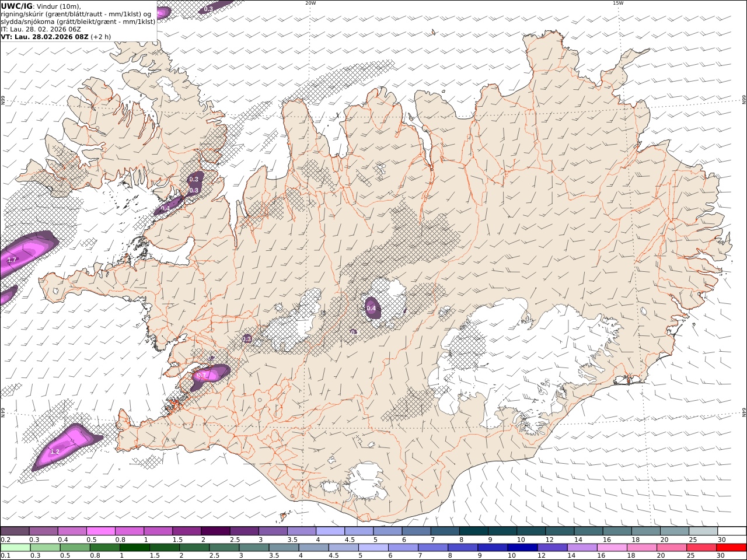Click the grey-green 3–3.5 rain scale swatch

(254, 548)
